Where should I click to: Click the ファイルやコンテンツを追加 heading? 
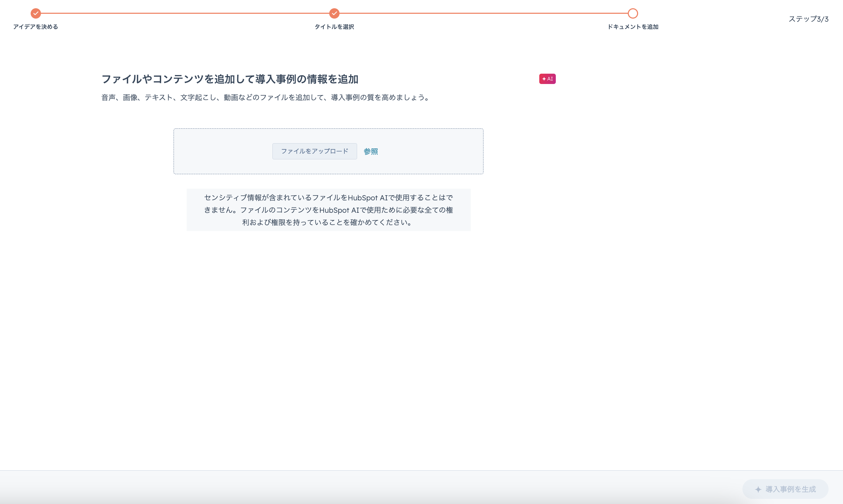(230, 79)
